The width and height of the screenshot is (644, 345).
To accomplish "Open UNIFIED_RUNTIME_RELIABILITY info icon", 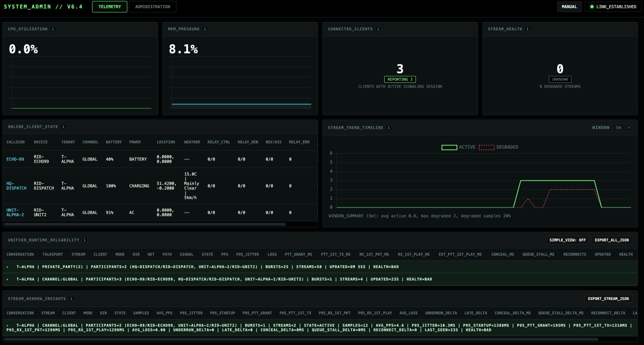I will click(x=85, y=240).
